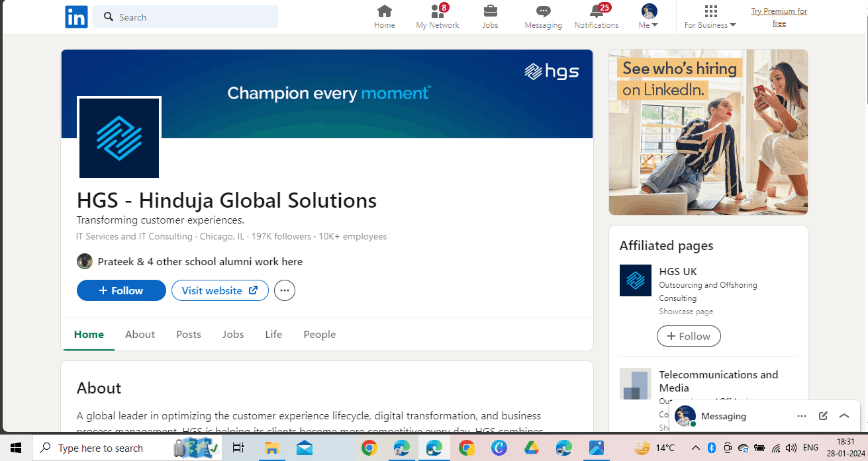
Task: Open the For Business grid icon
Action: point(710,12)
